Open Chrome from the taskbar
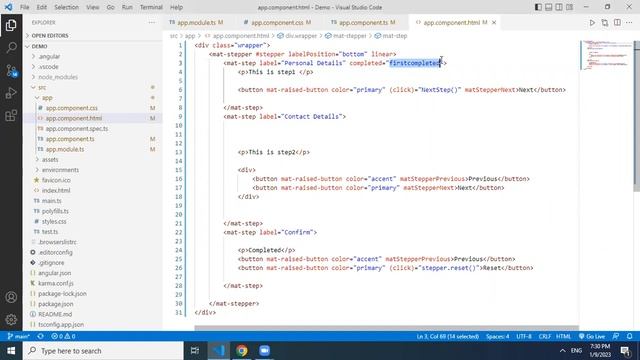 [242, 351]
